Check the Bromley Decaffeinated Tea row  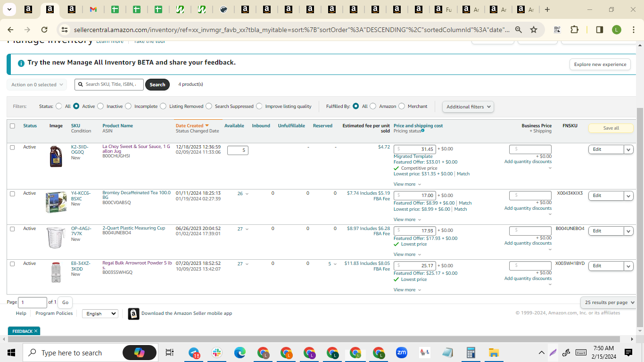click(12, 193)
